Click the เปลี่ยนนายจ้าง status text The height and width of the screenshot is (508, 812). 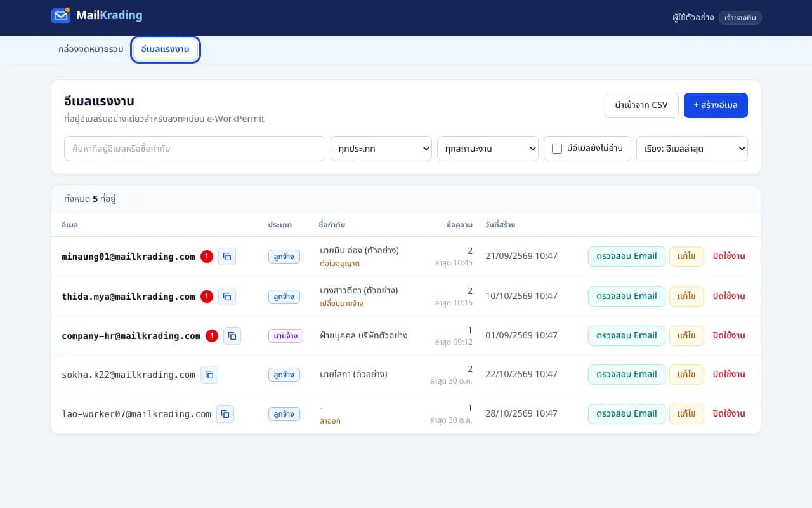[x=341, y=304]
